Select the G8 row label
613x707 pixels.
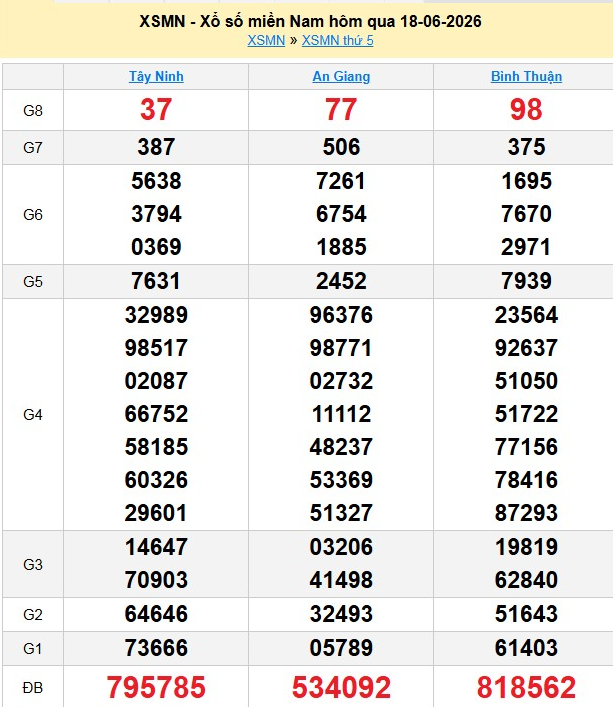[x=33, y=110]
